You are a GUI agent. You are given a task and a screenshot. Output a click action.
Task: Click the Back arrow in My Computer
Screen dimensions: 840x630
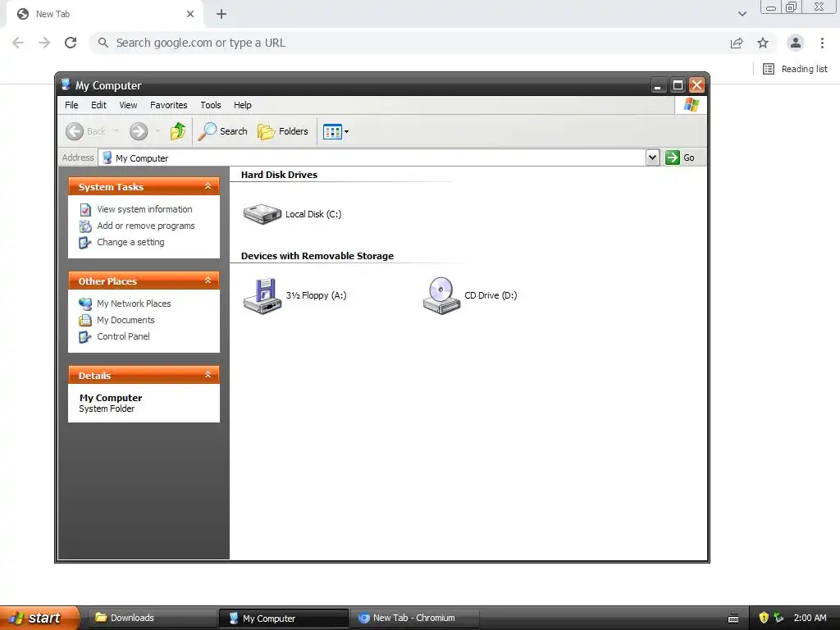click(75, 131)
